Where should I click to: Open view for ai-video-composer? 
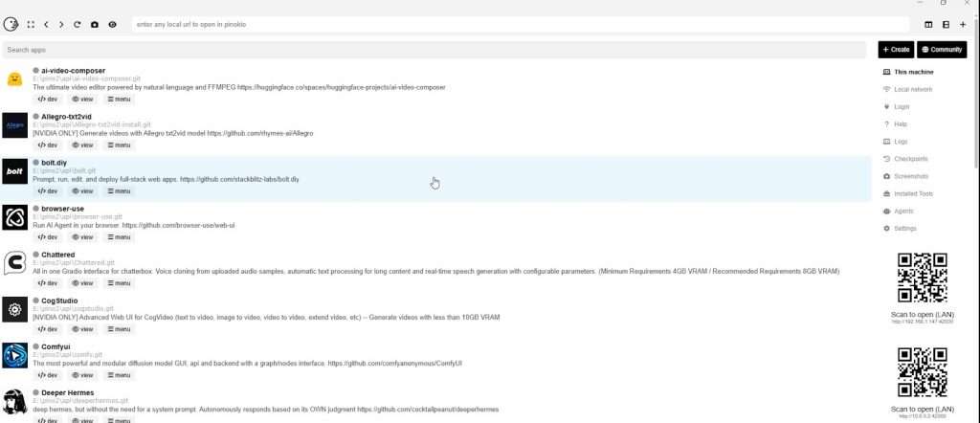click(x=82, y=99)
